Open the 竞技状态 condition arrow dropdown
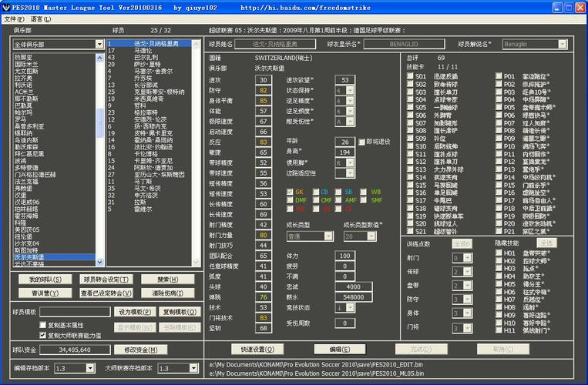Screen dimensions: 588x385 click(350, 307)
